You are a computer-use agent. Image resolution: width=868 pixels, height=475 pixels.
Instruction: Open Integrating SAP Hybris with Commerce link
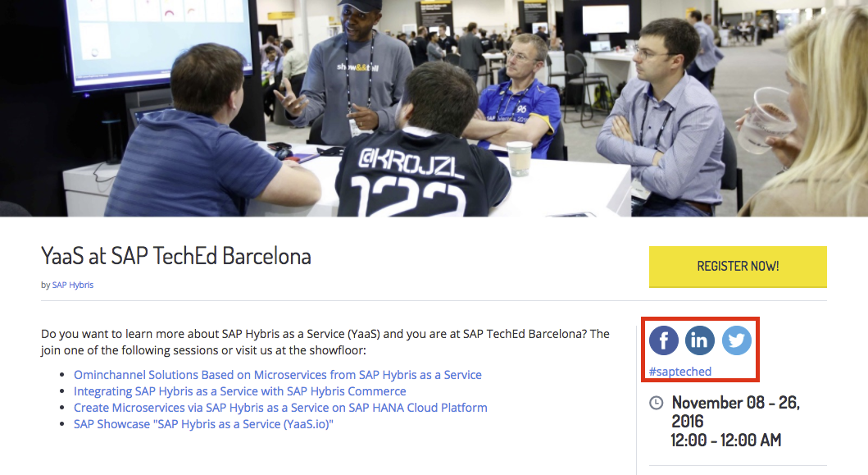tap(239, 391)
